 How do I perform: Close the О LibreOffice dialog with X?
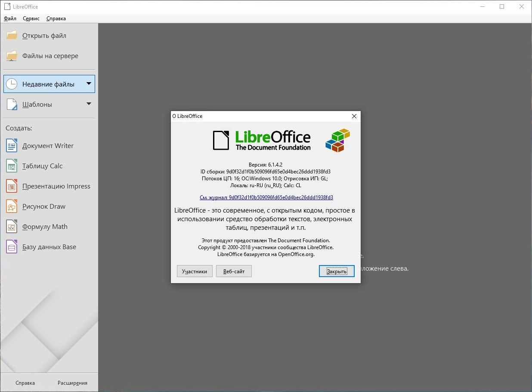[354, 116]
